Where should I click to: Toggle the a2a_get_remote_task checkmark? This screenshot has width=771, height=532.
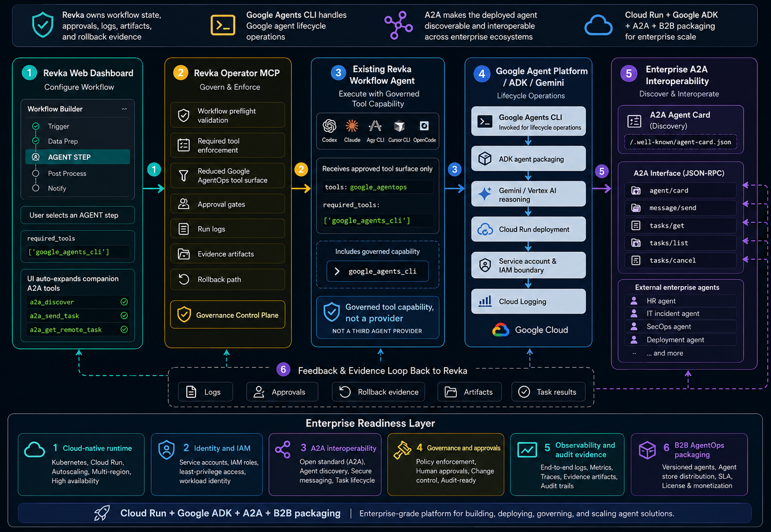pos(124,329)
